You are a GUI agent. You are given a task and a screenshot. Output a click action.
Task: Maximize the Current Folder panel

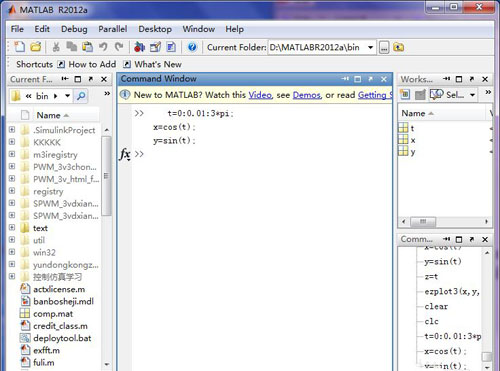coord(78,79)
